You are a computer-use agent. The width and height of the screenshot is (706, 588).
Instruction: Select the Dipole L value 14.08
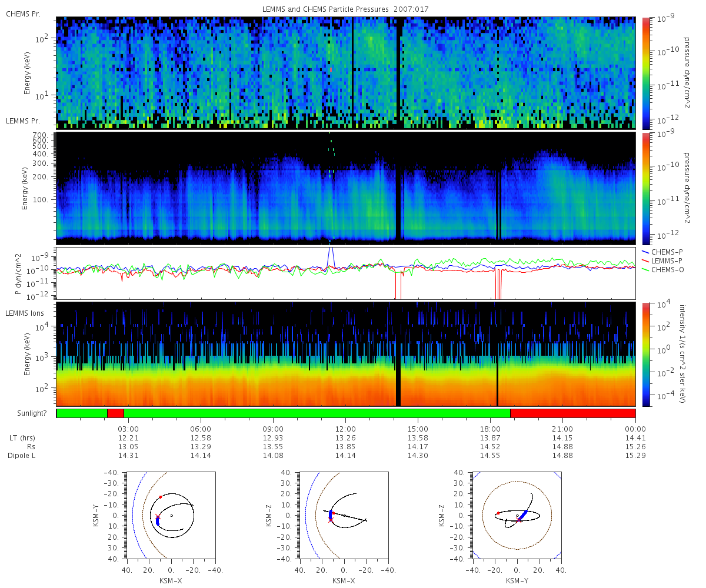pos(274,455)
